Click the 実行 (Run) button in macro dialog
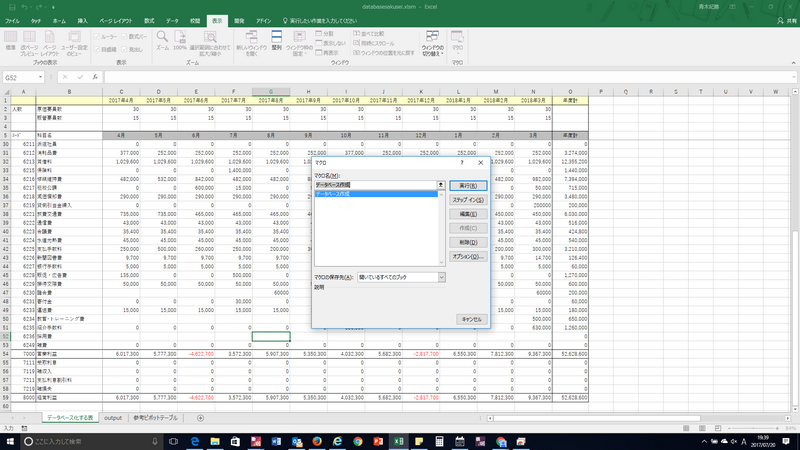Screen dimensions: 800x450 pyautogui.click(x=470, y=186)
